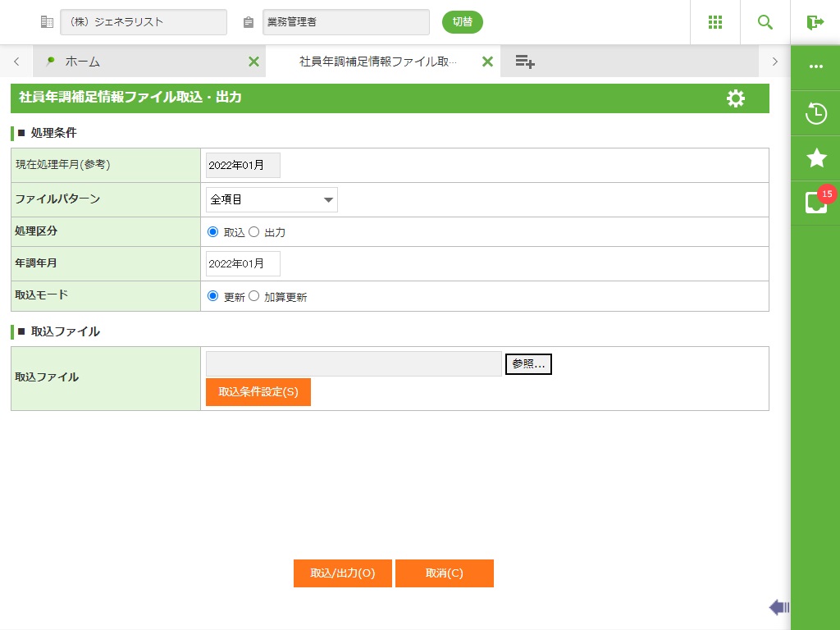Click the add new tab icon
Viewport: 840px width, 630px height.
click(525, 62)
